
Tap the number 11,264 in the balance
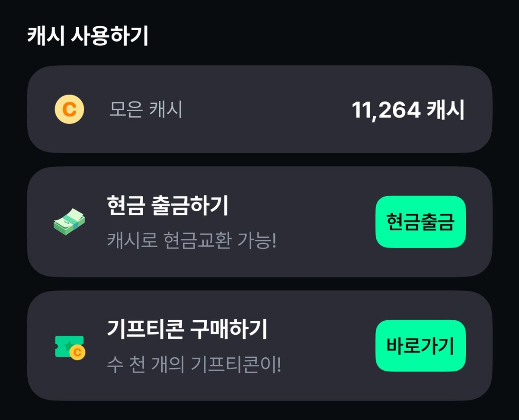(x=386, y=110)
